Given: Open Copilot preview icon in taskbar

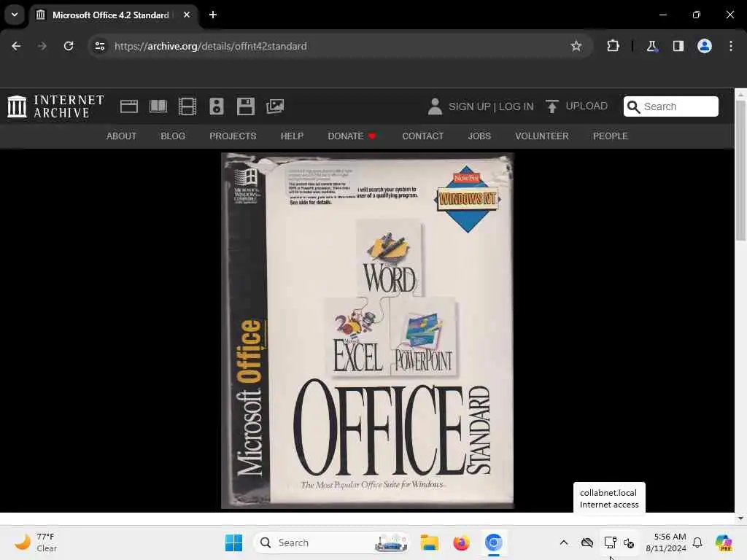Looking at the screenshot, I should pyautogui.click(x=723, y=542).
